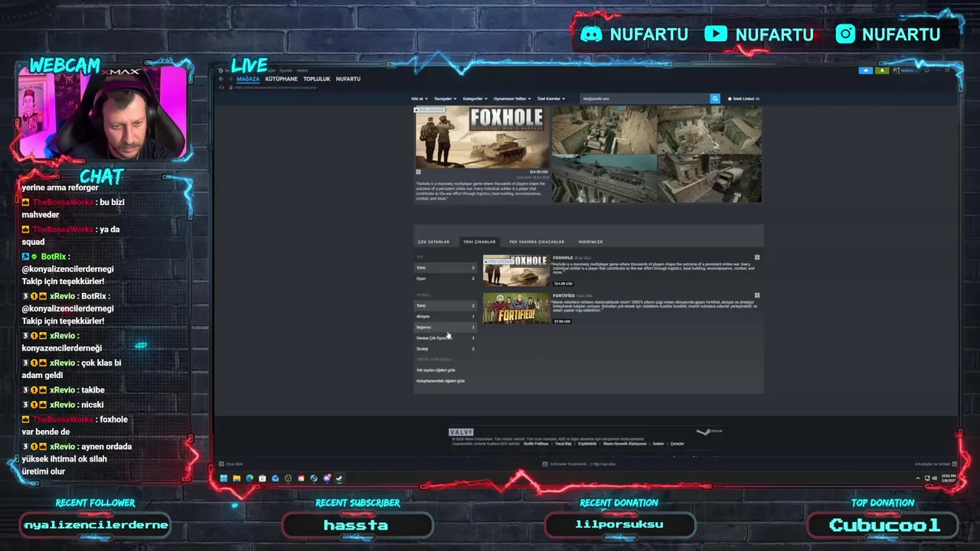Image resolution: width=980 pixels, height=551 pixels.
Task: Filter tags by Aksiyon
Action: [445, 316]
